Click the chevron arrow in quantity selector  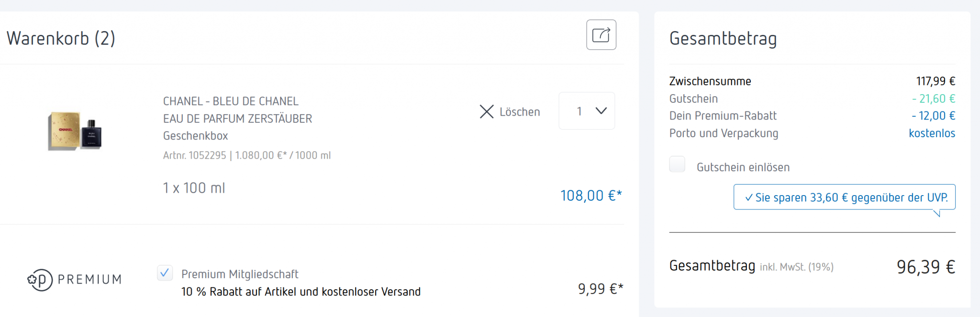coord(601,111)
